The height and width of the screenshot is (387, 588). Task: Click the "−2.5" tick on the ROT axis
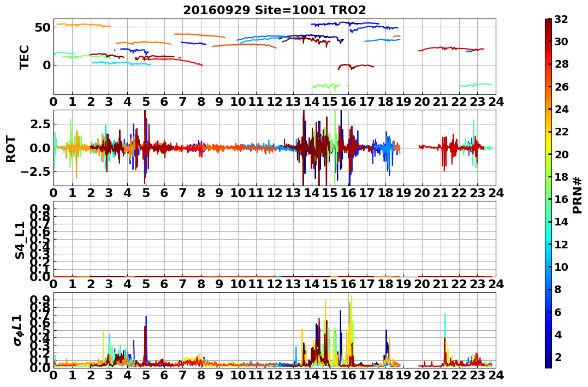tap(35, 172)
